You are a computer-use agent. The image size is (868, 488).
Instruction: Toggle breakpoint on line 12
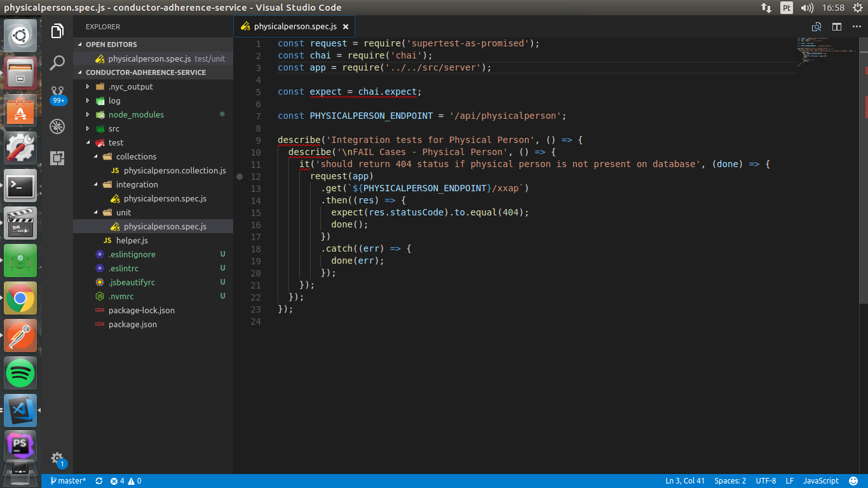coord(240,176)
